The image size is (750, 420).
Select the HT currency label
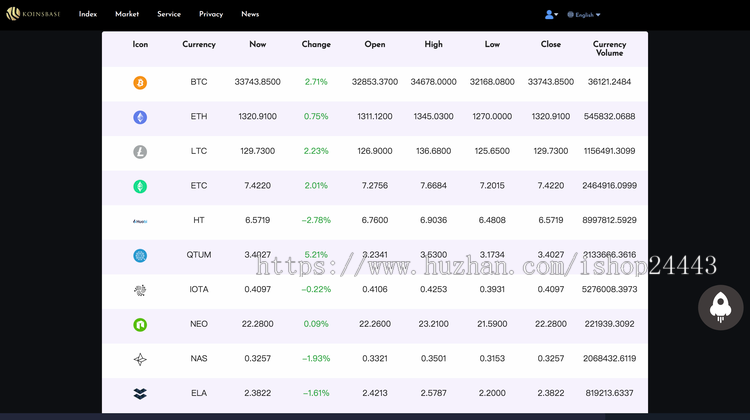click(199, 220)
